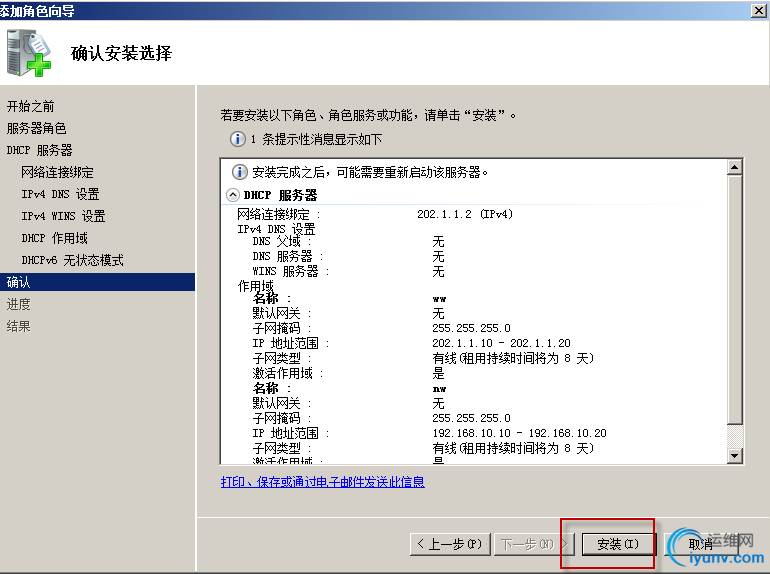Click the IP range 192.168.10.10 - 192.168.10.20
The width and height of the screenshot is (770, 574).
point(519,433)
